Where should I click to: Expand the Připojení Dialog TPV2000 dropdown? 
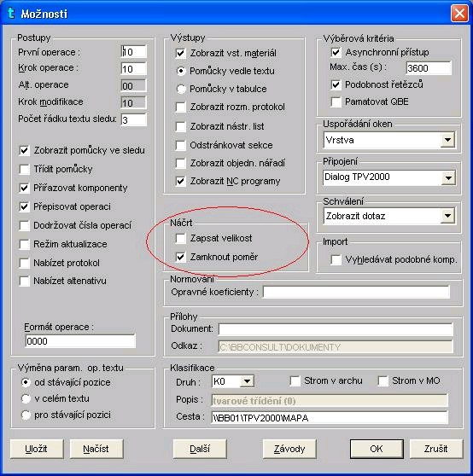pos(448,178)
